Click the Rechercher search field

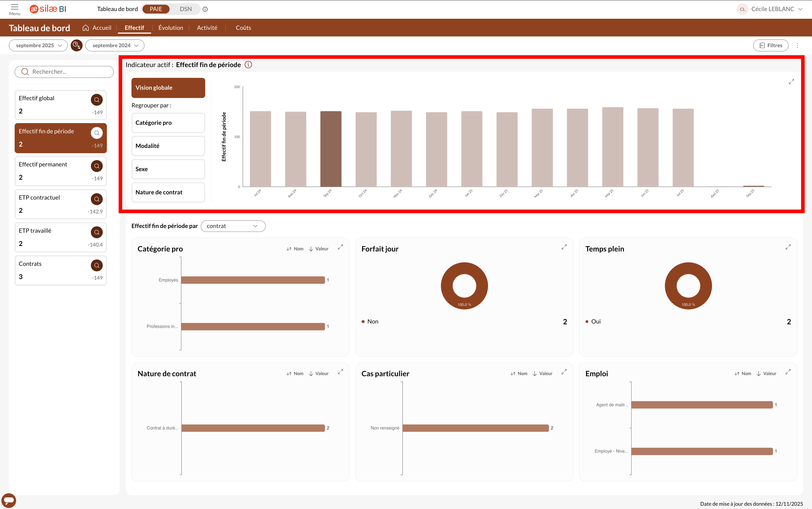[64, 72]
